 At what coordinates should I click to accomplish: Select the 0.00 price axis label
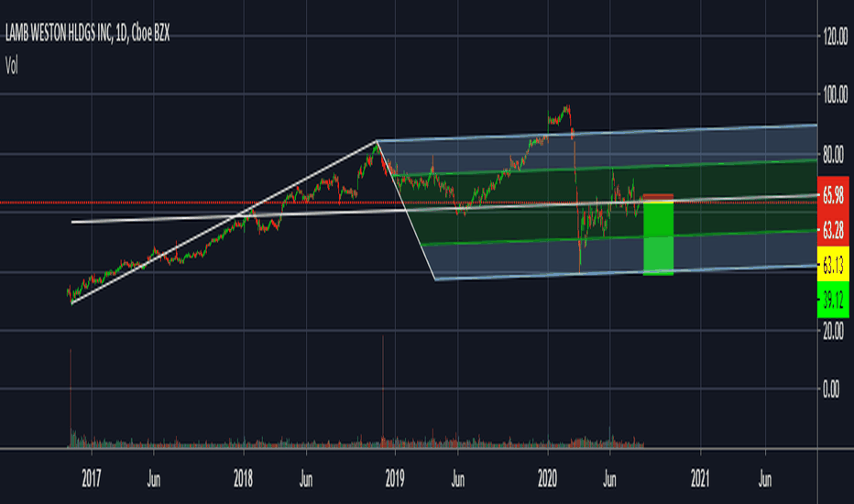831,389
